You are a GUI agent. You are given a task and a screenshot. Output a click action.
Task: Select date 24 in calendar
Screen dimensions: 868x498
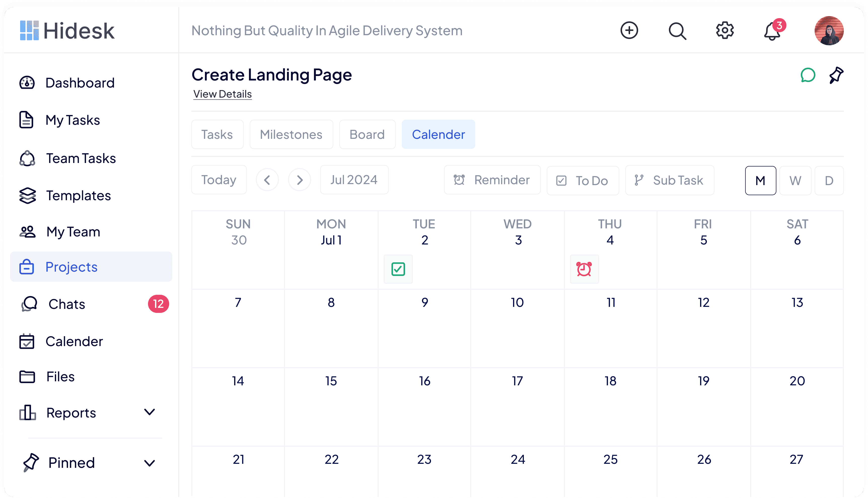pyautogui.click(x=518, y=472)
